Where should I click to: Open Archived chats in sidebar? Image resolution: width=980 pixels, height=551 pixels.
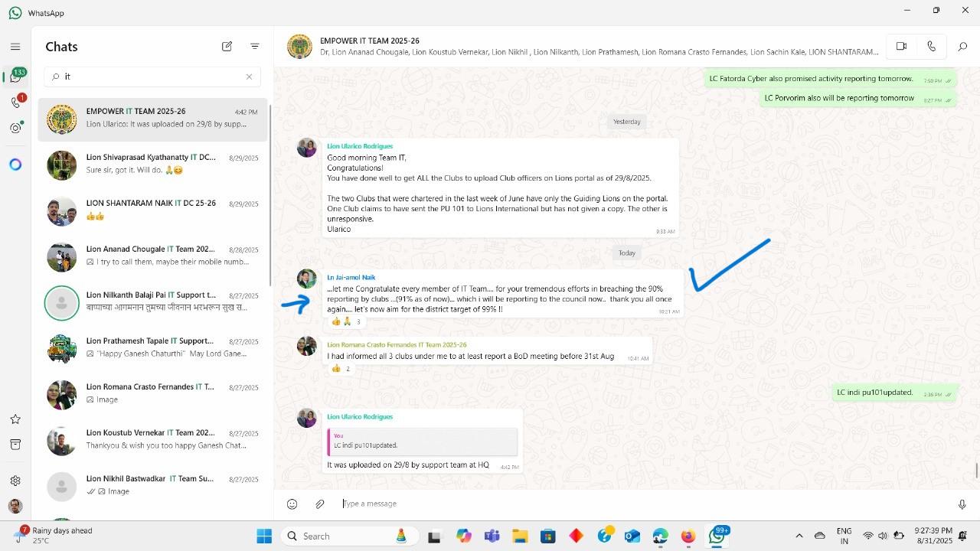15,445
